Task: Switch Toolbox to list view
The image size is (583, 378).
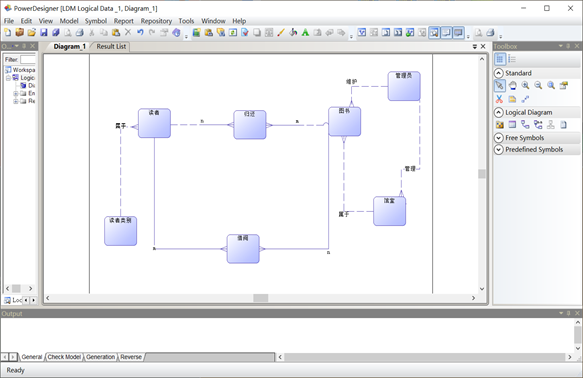Action: click(x=512, y=59)
